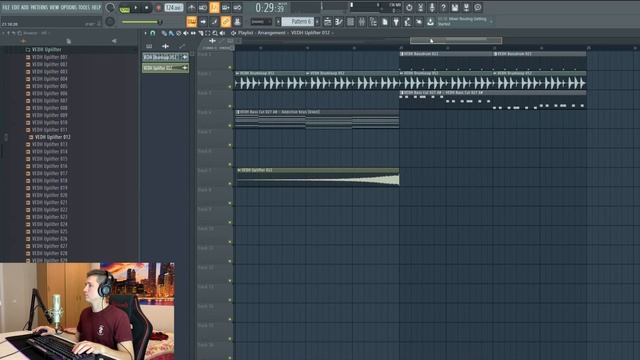
Task: Toggle loop recording icon
Action: click(x=237, y=7)
